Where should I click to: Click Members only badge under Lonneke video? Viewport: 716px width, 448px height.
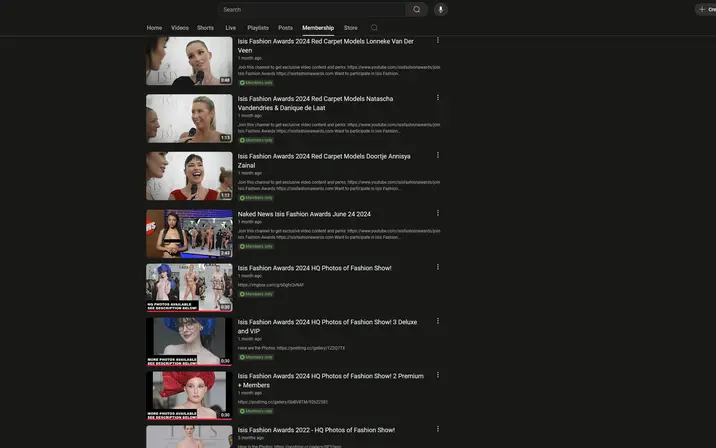[256, 83]
